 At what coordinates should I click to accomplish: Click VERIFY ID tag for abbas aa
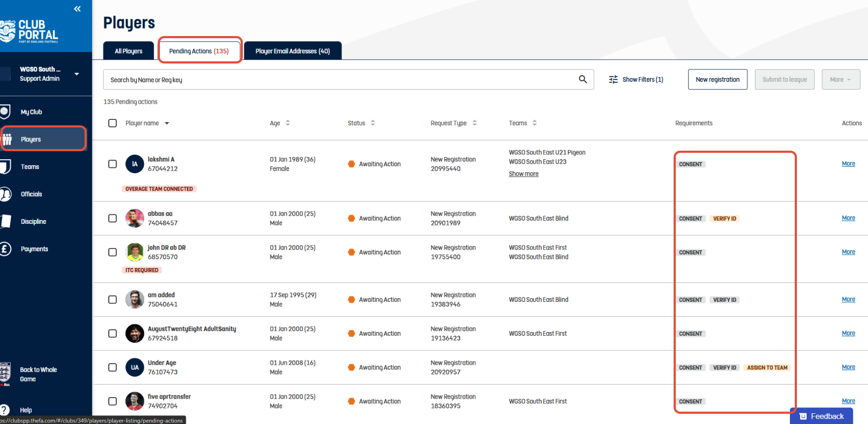pos(725,219)
